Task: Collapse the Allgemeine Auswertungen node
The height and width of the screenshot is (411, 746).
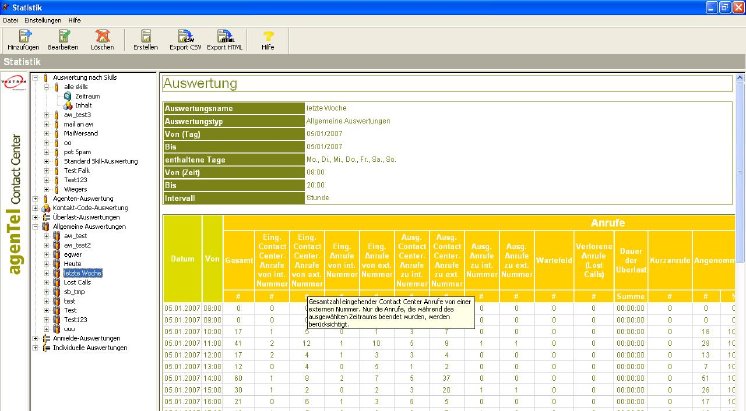Action: [x=35, y=227]
